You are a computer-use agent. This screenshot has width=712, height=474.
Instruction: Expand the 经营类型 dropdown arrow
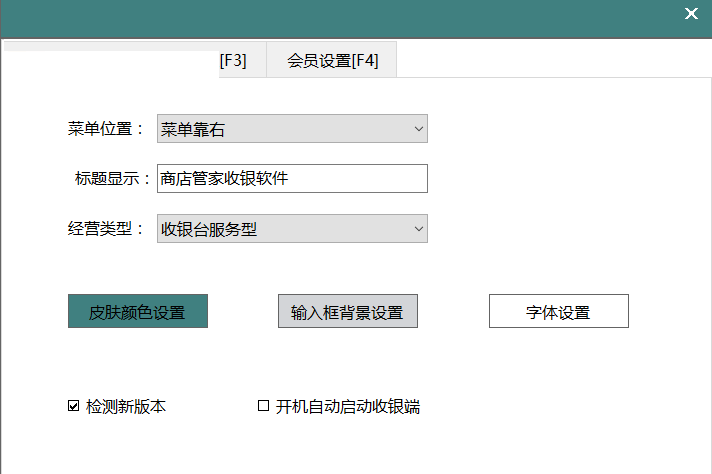[418, 229]
